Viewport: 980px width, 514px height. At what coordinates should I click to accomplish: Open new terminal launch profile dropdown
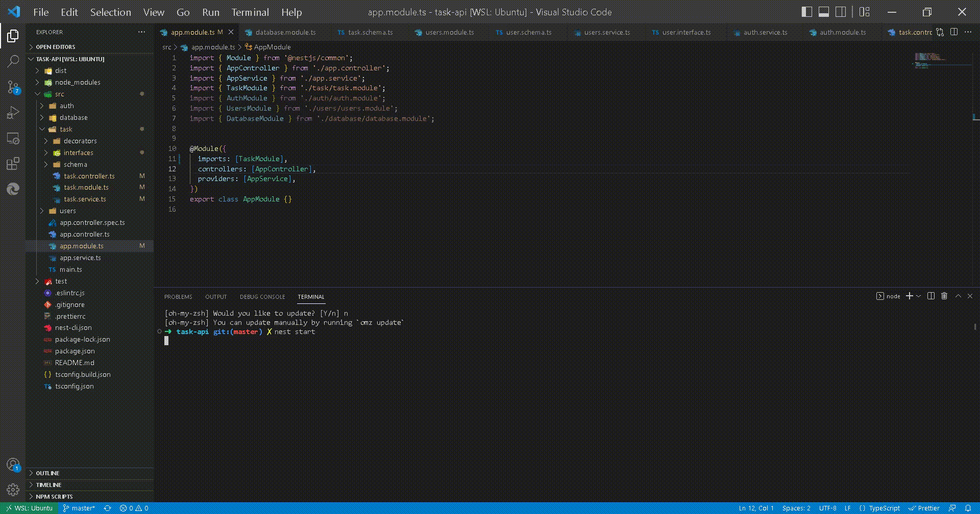point(919,296)
